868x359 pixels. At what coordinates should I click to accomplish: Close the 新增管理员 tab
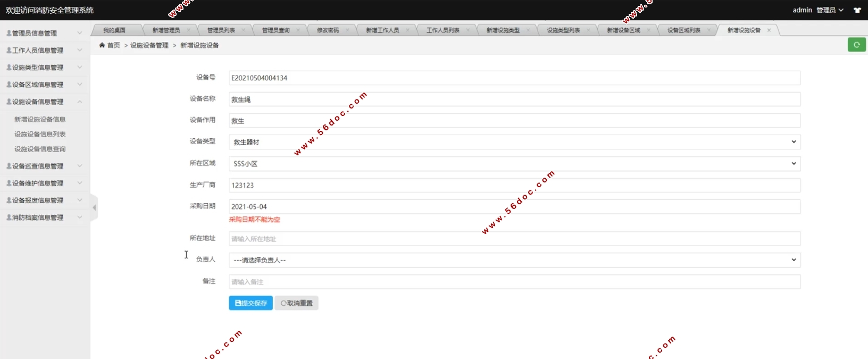point(188,30)
